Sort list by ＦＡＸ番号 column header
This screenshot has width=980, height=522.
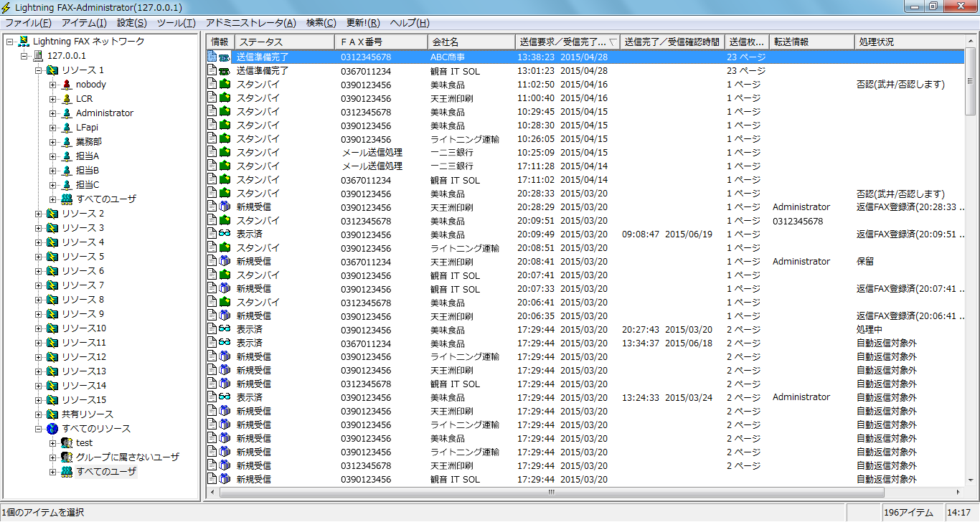pyautogui.click(x=380, y=42)
